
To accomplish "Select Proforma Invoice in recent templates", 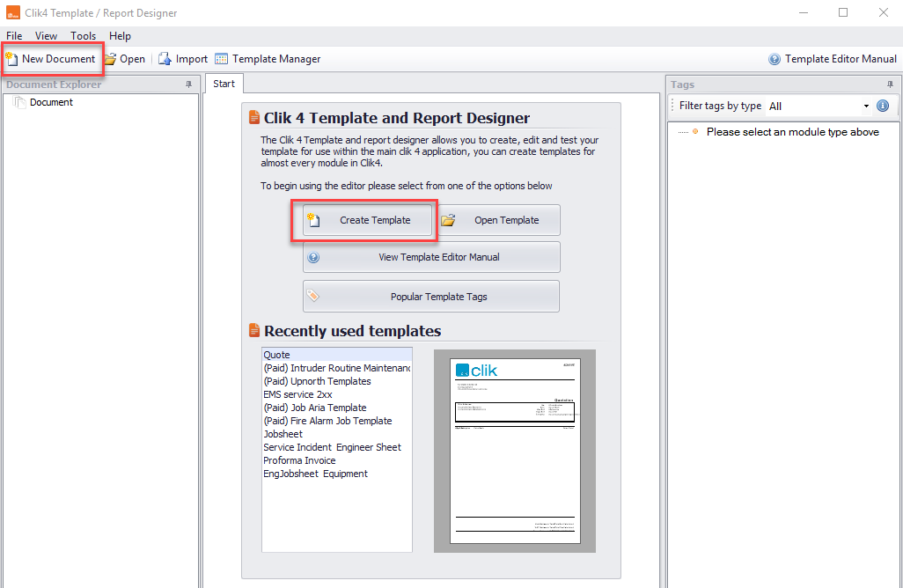I will 299,460.
